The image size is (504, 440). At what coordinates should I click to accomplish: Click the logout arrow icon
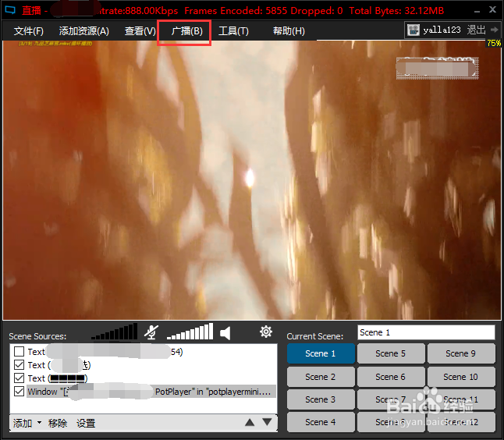(495, 30)
